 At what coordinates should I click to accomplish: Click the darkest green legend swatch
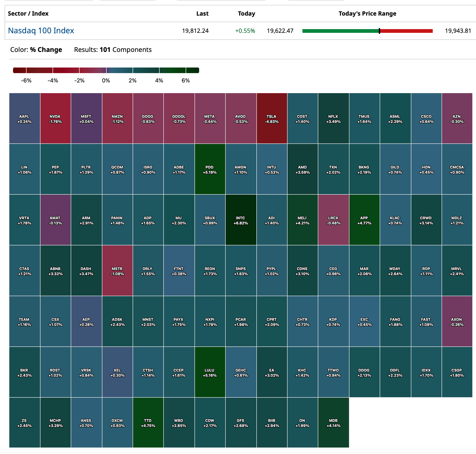[x=193, y=70]
